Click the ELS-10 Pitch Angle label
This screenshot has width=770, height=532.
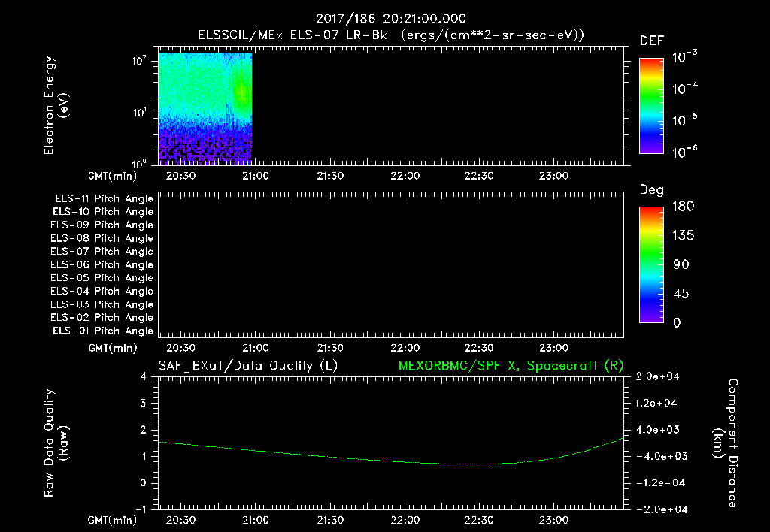click(103, 212)
